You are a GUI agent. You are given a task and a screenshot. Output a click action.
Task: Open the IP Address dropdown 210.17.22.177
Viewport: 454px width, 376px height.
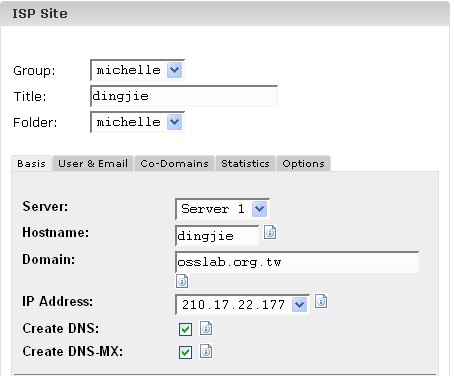click(242, 304)
